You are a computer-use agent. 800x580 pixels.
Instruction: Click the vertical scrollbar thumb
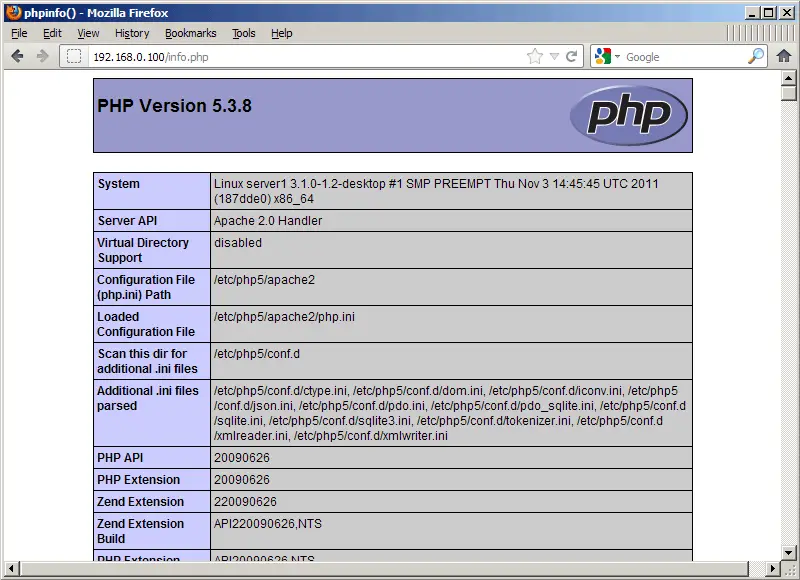[788, 93]
